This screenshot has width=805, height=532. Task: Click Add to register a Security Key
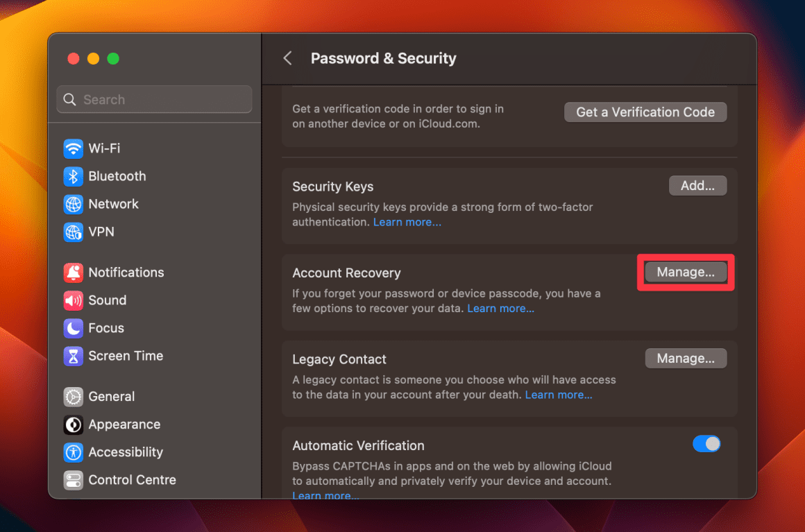697,185
